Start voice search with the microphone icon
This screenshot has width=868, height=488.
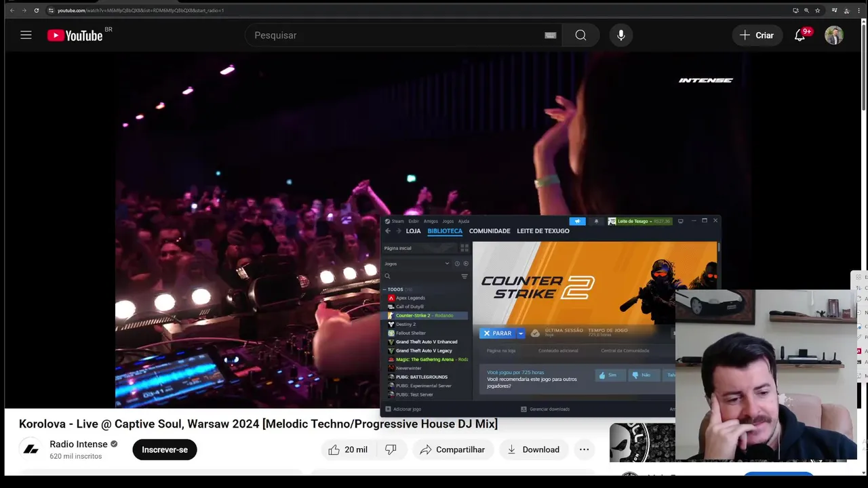pyautogui.click(x=621, y=35)
